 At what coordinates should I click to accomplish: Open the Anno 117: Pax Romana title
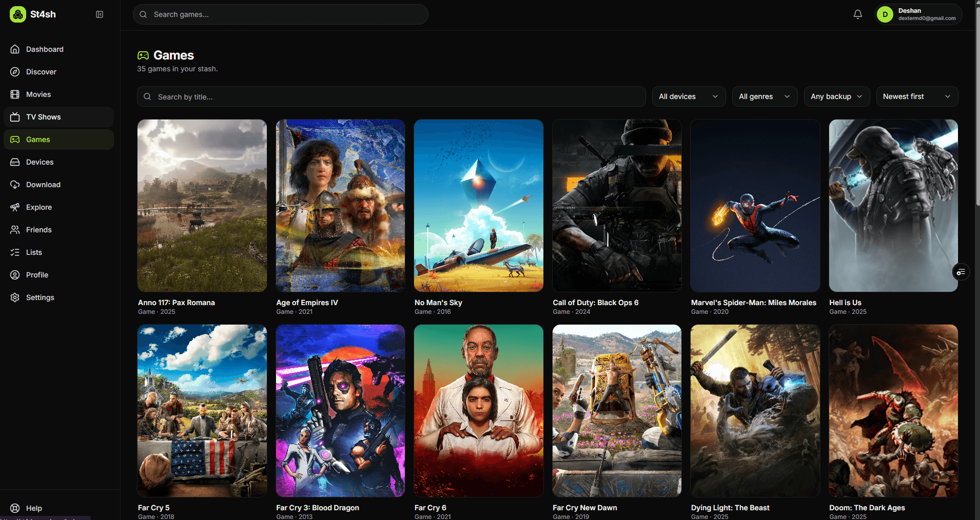[177, 303]
